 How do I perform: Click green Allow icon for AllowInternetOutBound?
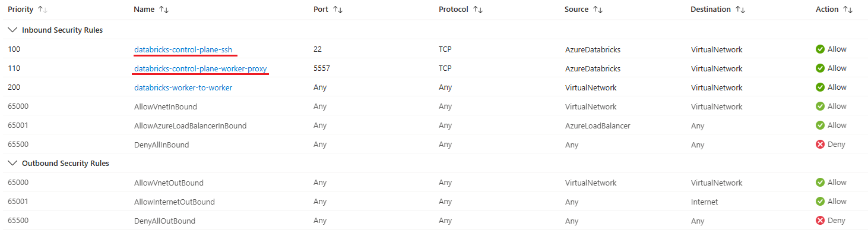[x=820, y=202]
